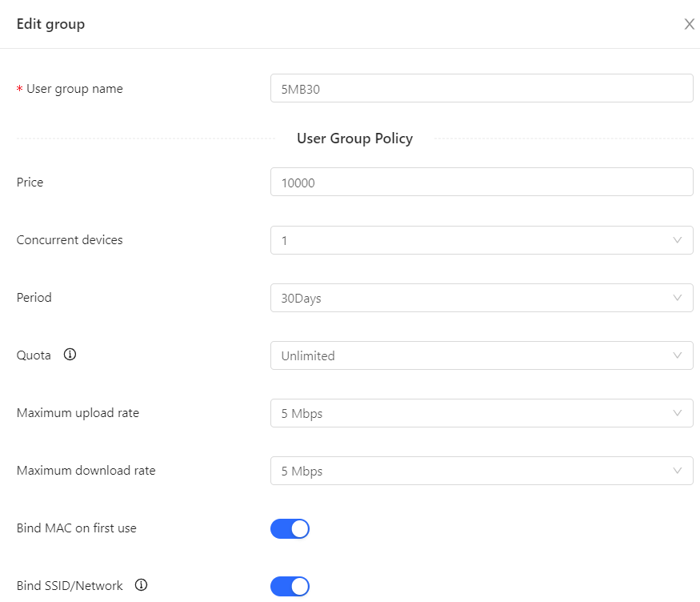
Task: Click the Quota info icon
Action: click(70, 355)
